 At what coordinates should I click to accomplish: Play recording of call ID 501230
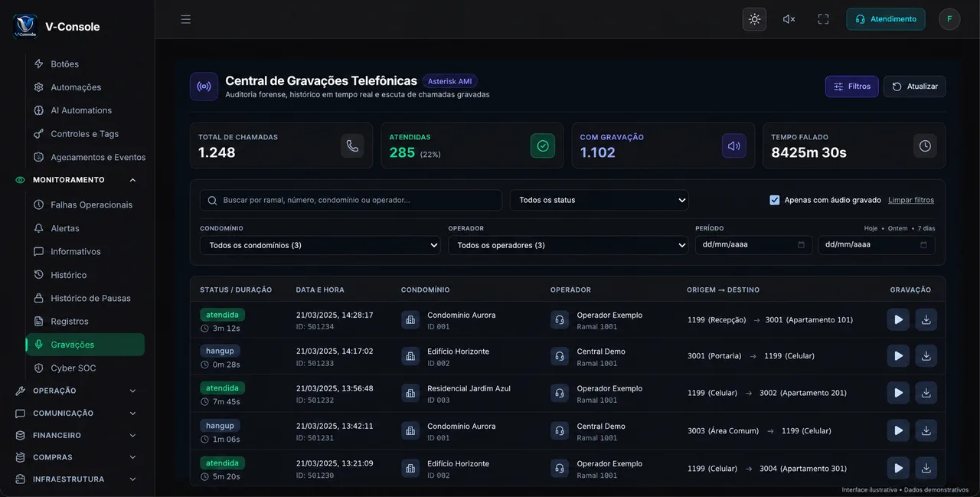(x=898, y=468)
